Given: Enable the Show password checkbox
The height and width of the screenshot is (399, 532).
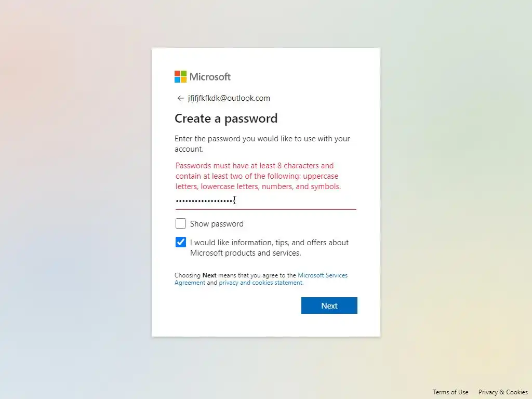Looking at the screenshot, I should pos(181,224).
